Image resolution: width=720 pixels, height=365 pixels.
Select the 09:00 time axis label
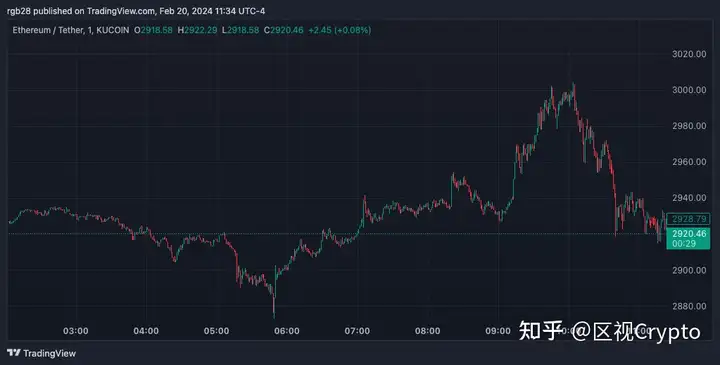coord(498,331)
